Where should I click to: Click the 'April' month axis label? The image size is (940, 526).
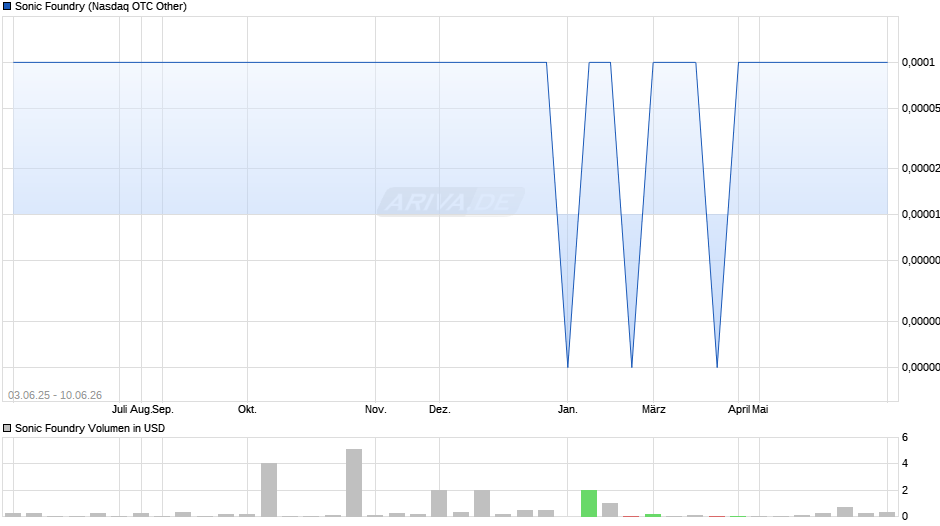tap(739, 410)
